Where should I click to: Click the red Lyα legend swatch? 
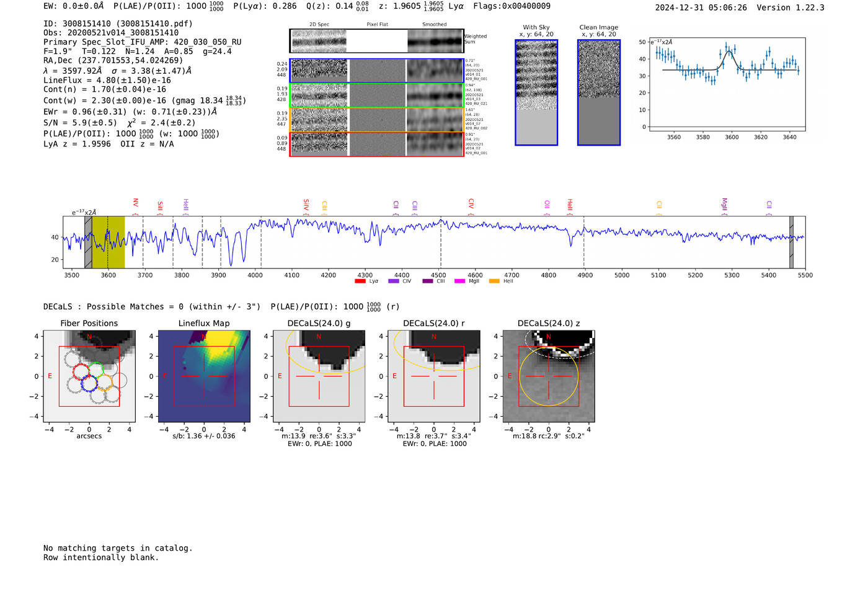(360, 281)
